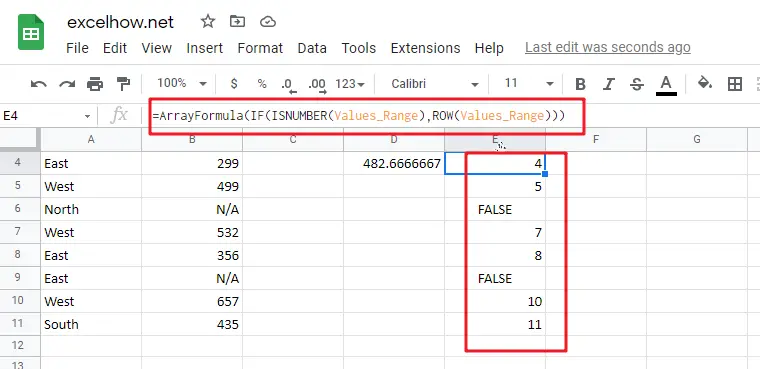
Task: Select cell E10 with value 10
Action: [495, 301]
